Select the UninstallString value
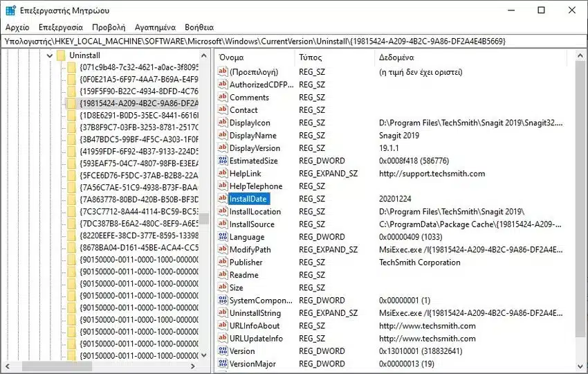588x374 pixels. point(255,313)
